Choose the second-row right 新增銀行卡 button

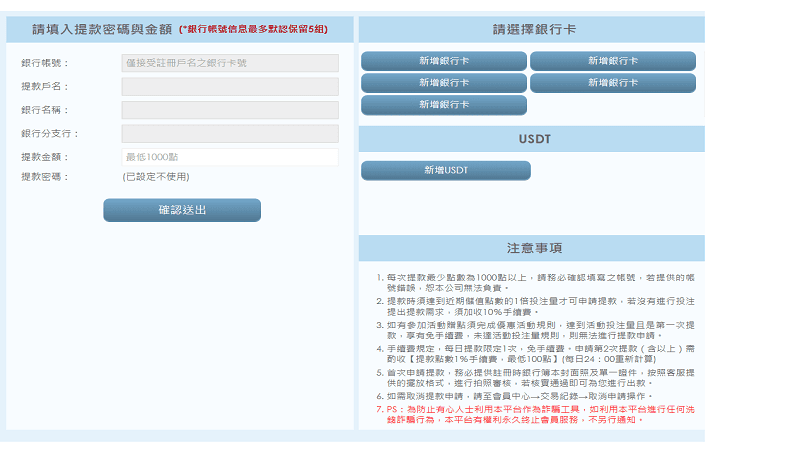(x=612, y=83)
